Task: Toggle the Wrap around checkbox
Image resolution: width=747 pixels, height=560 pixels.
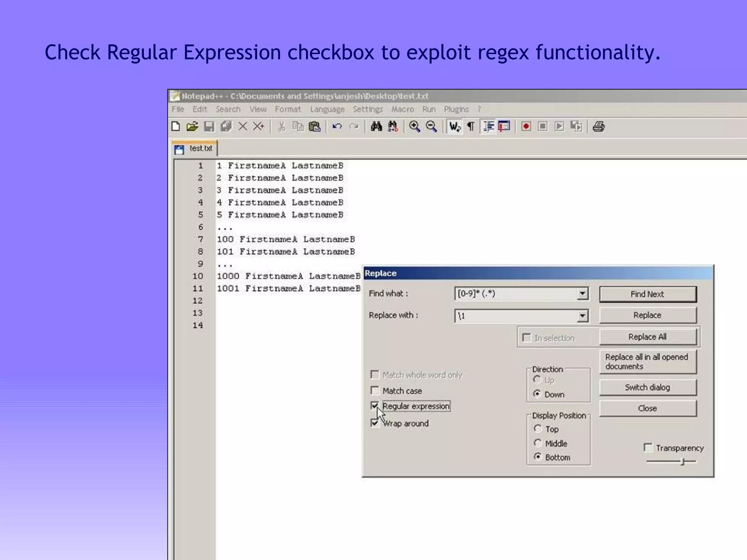Action: (375, 423)
